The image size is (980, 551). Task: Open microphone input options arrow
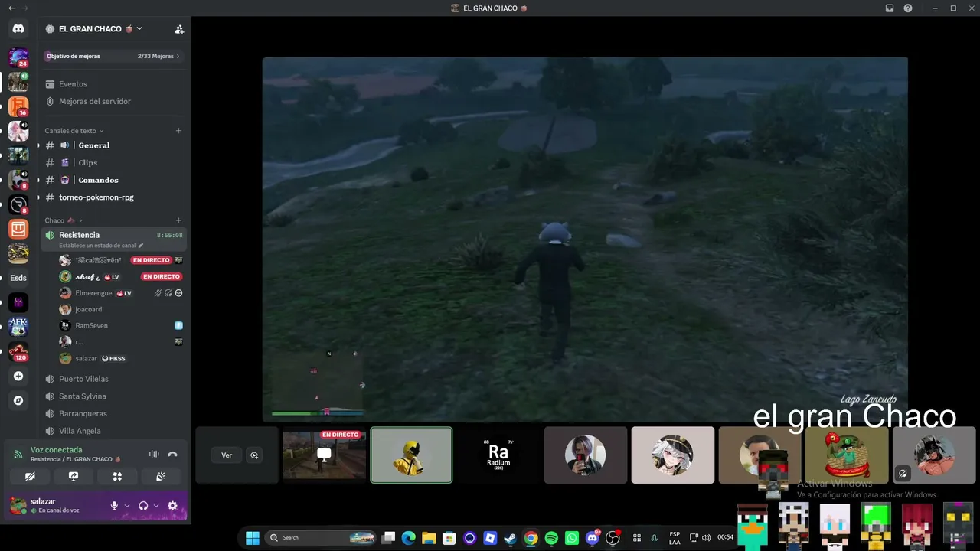click(x=127, y=506)
